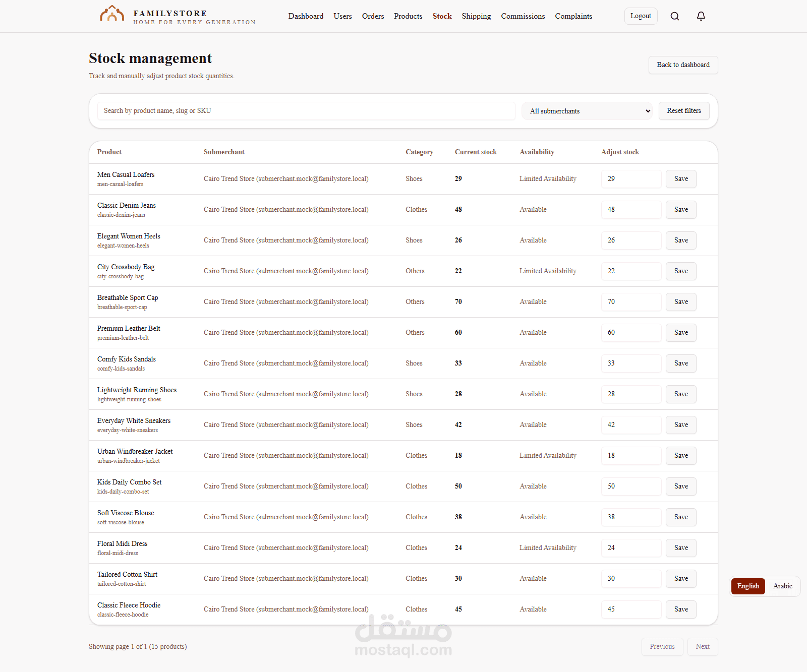
Task: Save stock for Breathable Sport Cap
Action: point(681,302)
